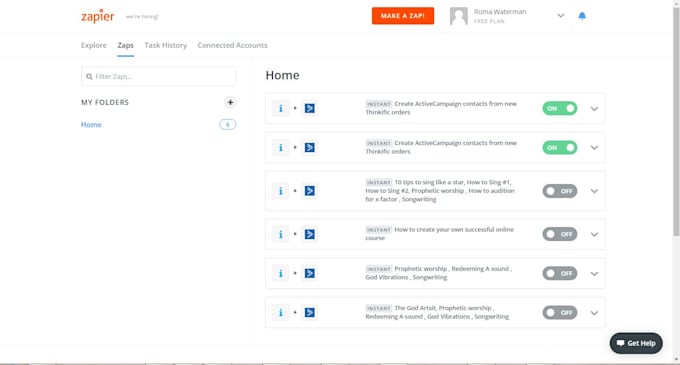The width and height of the screenshot is (680, 365).
Task: Expand the "Prophetic worship, Redeeming A sound" zap chevron
Action: click(x=594, y=274)
